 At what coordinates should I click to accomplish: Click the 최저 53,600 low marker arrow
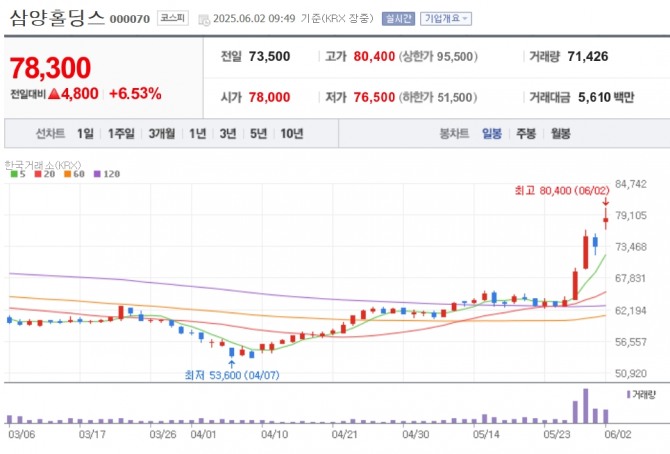(x=232, y=363)
